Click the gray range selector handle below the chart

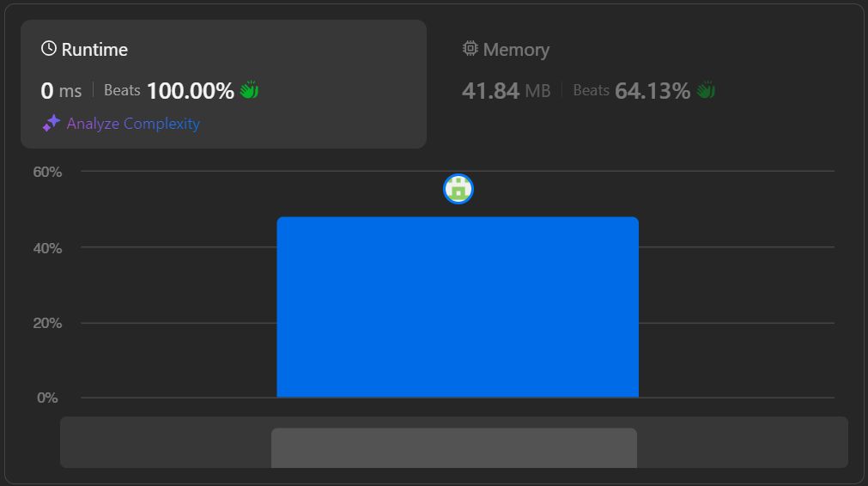point(454,447)
